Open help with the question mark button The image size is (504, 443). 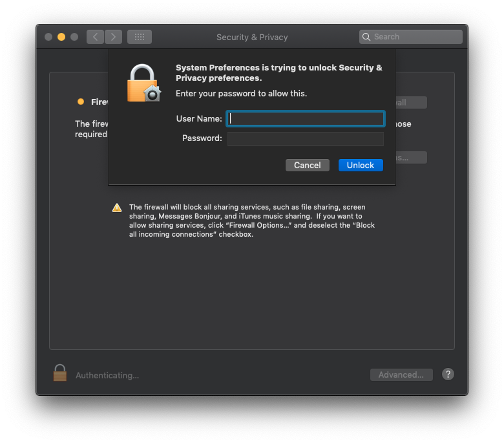(x=448, y=374)
